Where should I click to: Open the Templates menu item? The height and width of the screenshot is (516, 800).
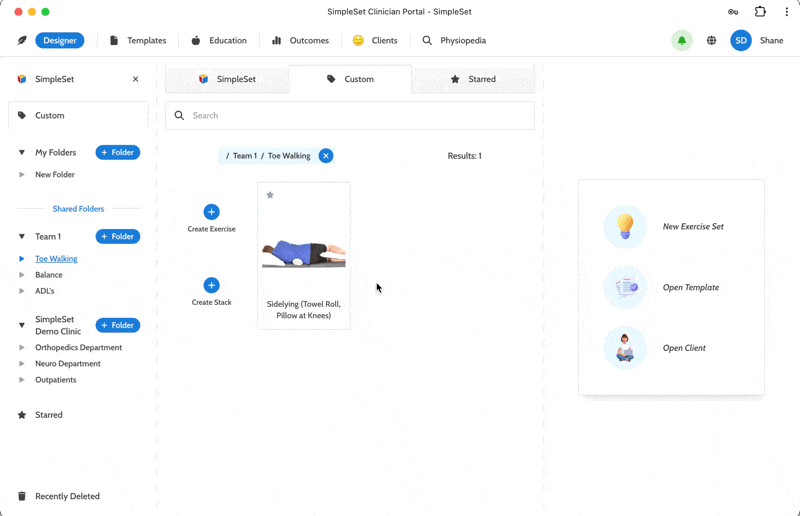(x=138, y=40)
